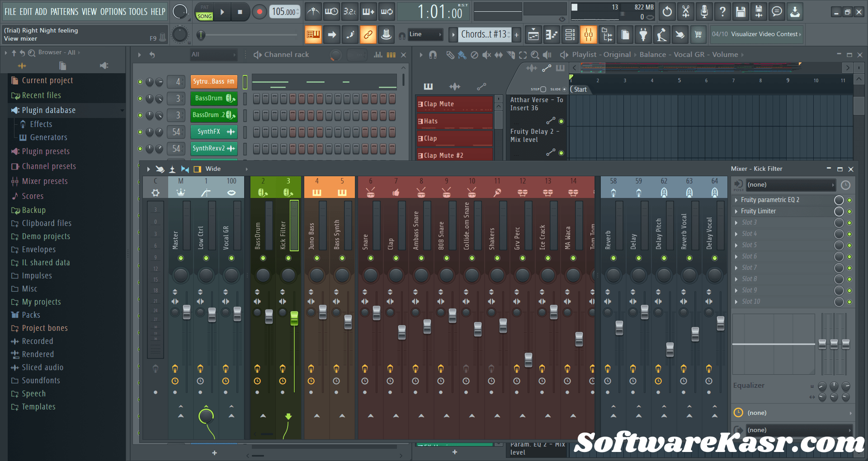
Task: Click the metronome icon in the toolbar
Action: point(313,12)
